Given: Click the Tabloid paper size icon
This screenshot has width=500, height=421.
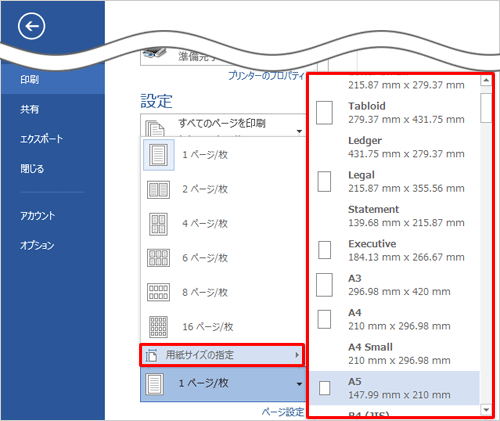Looking at the screenshot, I should (x=324, y=113).
